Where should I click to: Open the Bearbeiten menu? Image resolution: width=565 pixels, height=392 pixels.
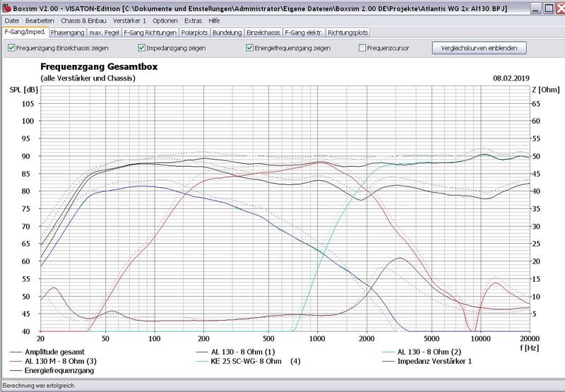click(40, 21)
